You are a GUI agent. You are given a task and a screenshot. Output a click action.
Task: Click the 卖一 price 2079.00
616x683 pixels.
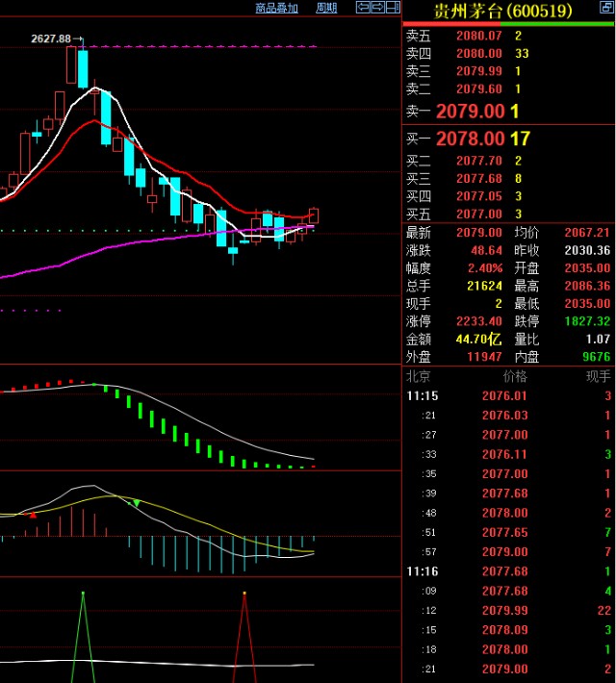[x=470, y=112]
